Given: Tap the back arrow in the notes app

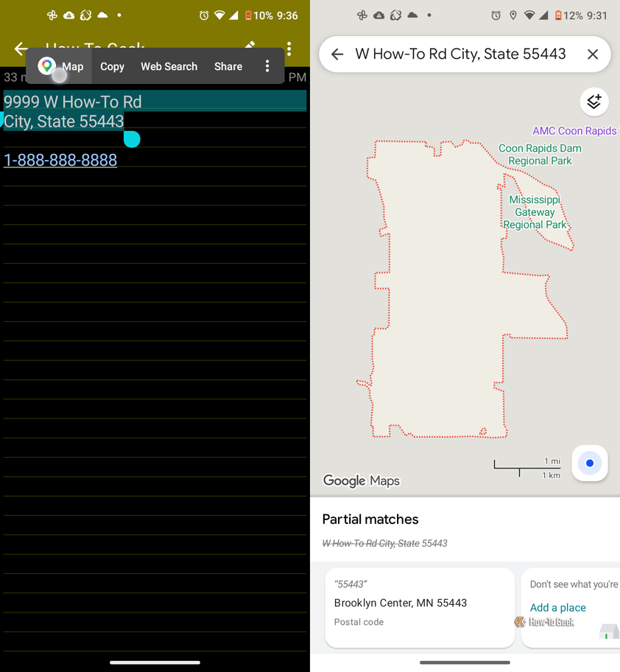Looking at the screenshot, I should coord(21,49).
